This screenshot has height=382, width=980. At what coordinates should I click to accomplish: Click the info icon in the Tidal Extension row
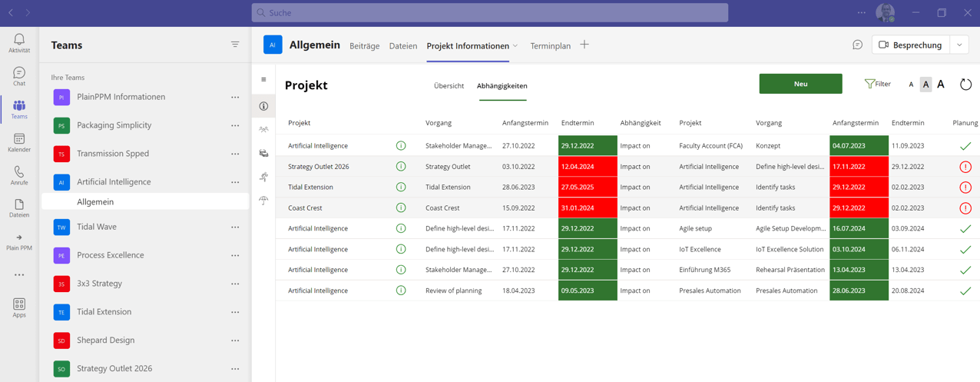pos(401,188)
